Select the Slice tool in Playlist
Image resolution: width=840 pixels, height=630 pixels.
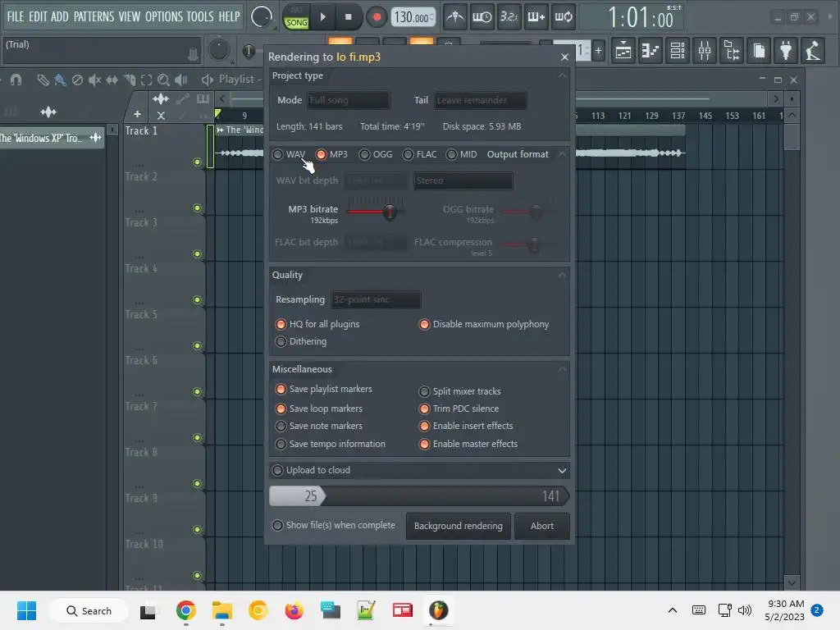coord(129,80)
